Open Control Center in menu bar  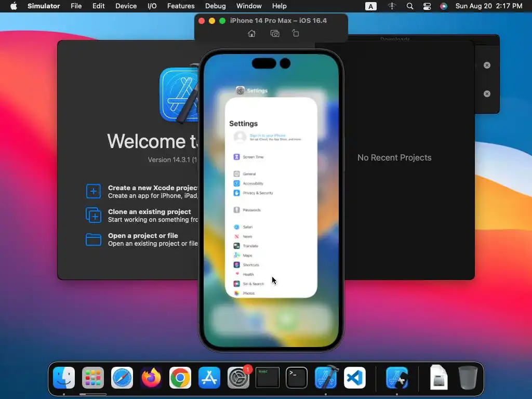click(x=427, y=6)
